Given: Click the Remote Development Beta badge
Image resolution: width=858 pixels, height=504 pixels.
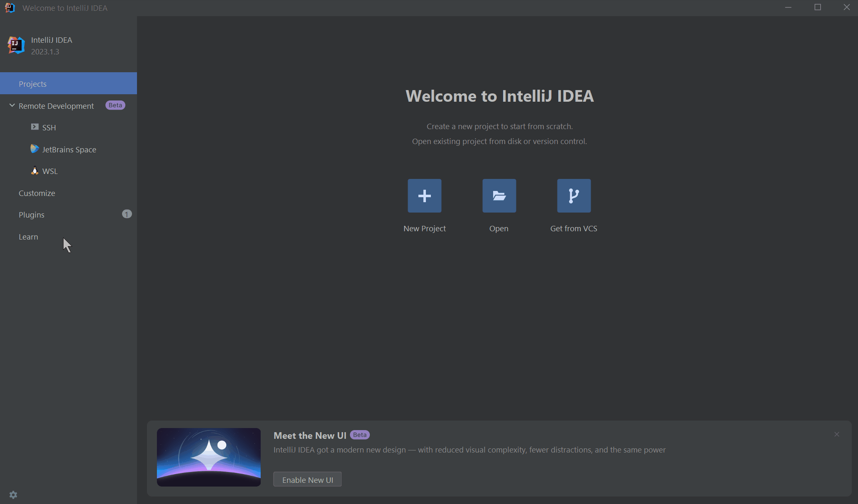Looking at the screenshot, I should [x=115, y=105].
